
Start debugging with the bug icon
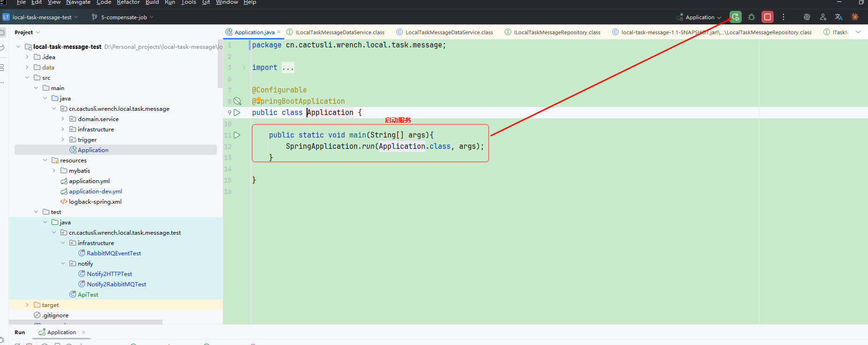coord(752,17)
